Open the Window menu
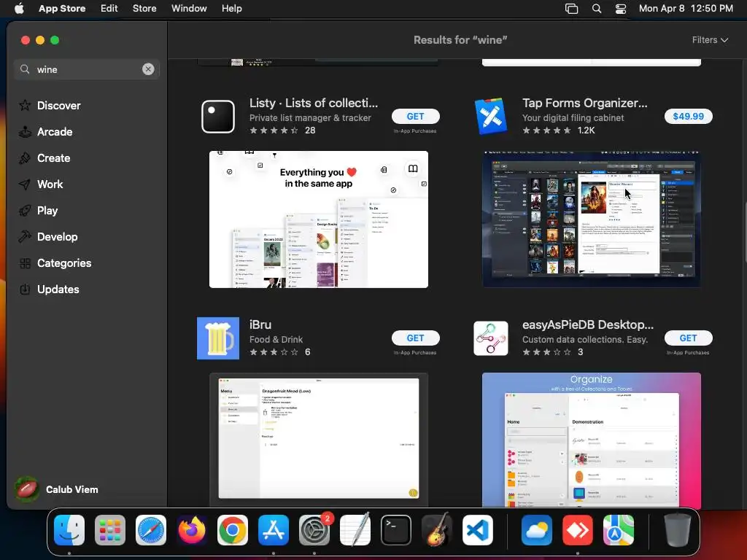 (189, 9)
